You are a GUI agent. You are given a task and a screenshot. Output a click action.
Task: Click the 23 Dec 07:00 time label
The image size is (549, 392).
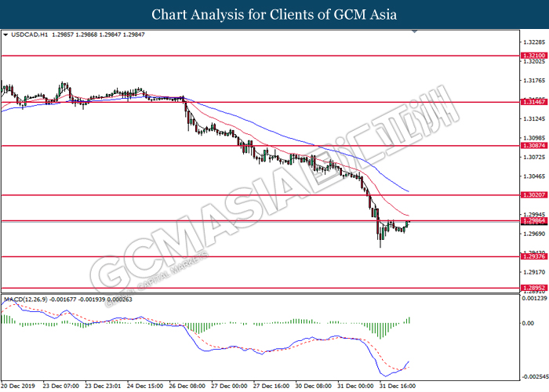(61, 386)
